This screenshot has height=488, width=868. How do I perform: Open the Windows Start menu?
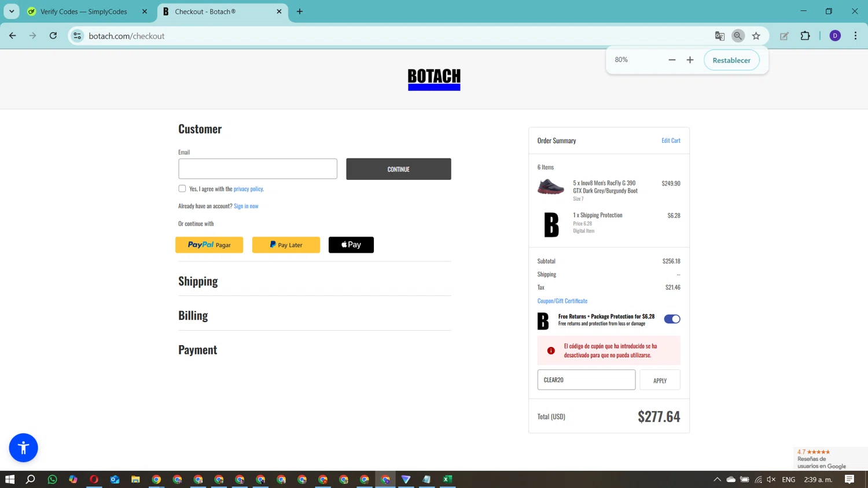pyautogui.click(x=10, y=479)
